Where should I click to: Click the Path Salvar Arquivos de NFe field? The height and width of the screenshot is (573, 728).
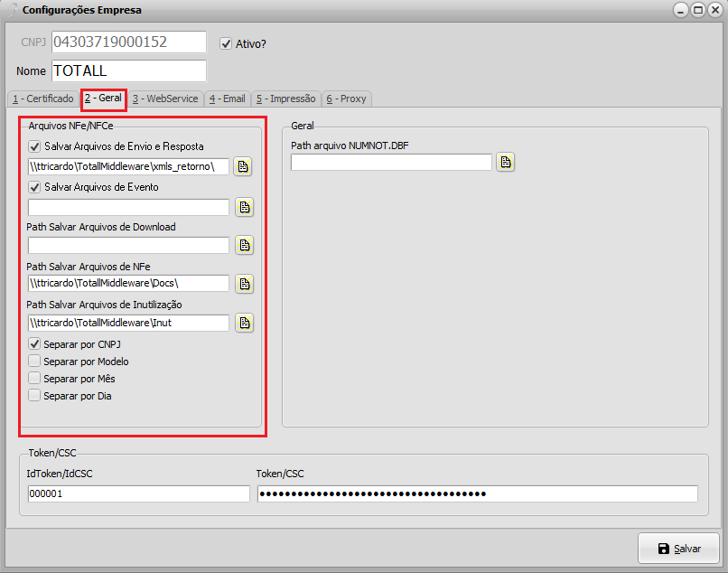click(x=128, y=284)
